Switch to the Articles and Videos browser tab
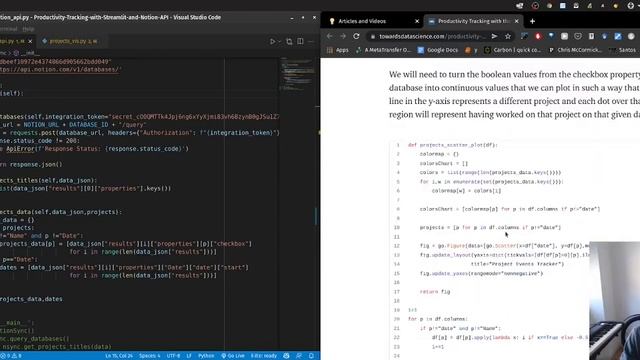The image size is (640, 360). [373, 21]
